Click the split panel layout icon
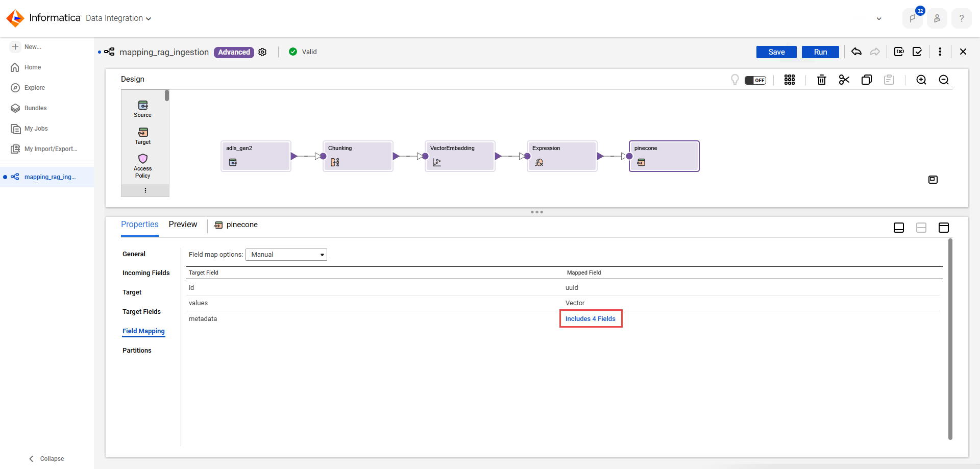The height and width of the screenshot is (469, 980). click(921, 228)
